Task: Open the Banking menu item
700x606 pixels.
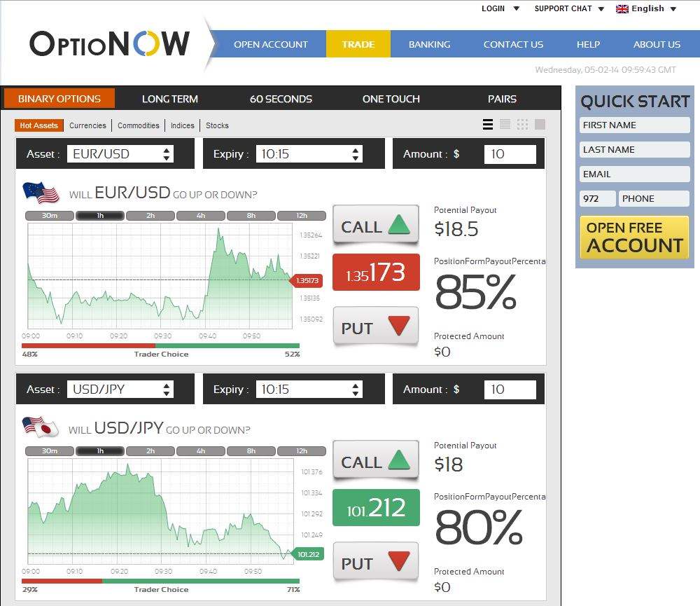Action: 430,44
